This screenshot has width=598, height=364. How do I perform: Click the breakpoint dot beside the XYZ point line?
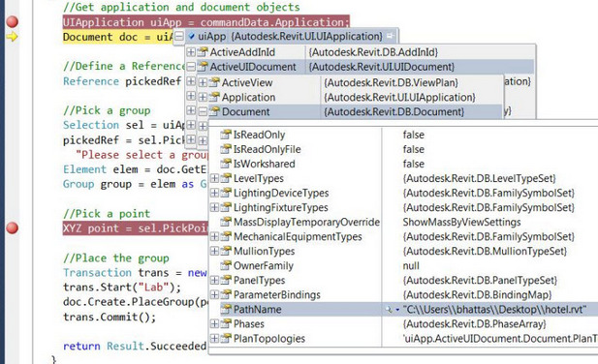pyautogui.click(x=12, y=227)
